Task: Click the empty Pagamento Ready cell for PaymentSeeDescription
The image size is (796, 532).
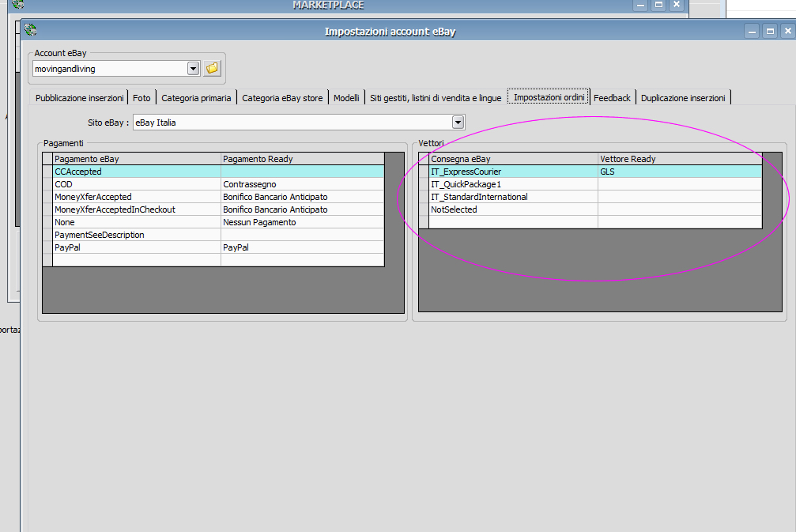Action: pos(303,235)
